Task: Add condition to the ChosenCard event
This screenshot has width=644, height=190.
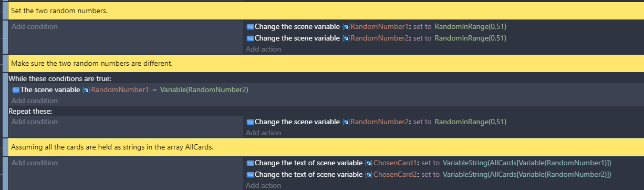Action: (x=35, y=163)
